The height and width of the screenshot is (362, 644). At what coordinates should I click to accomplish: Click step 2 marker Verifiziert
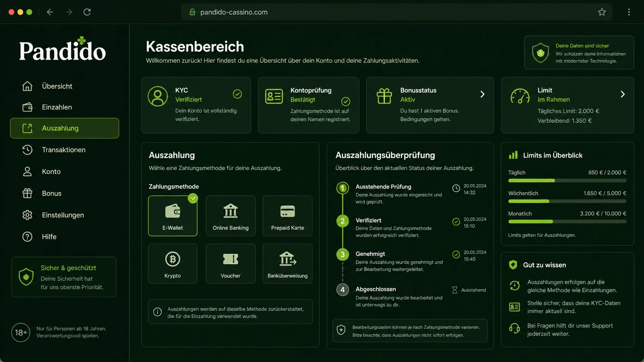tap(342, 221)
